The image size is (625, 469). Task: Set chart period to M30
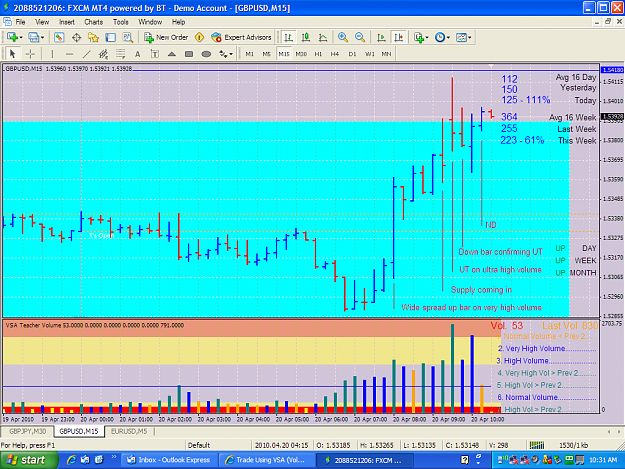301,54
